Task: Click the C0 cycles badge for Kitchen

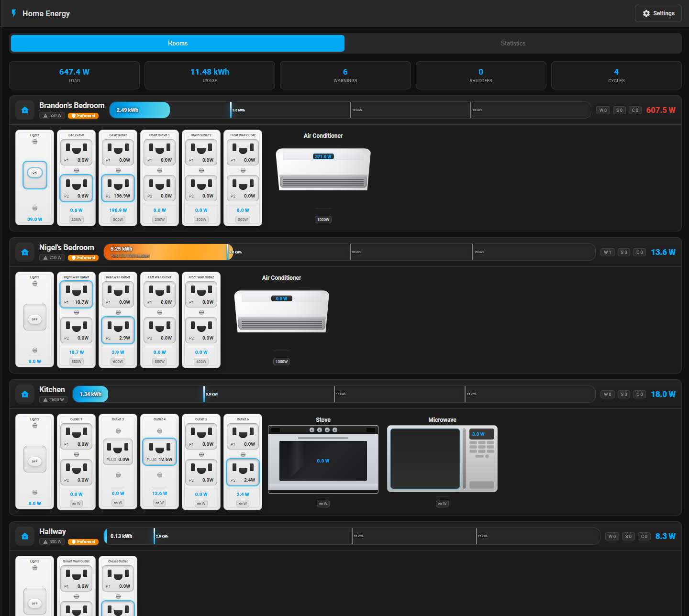Action: 640,394
